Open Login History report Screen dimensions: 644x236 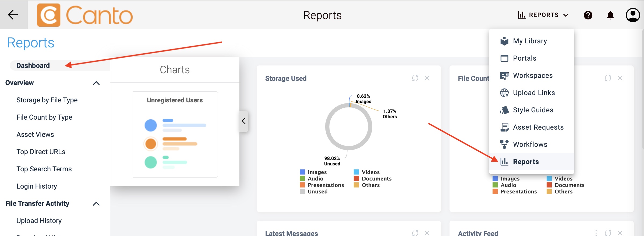coord(37,186)
